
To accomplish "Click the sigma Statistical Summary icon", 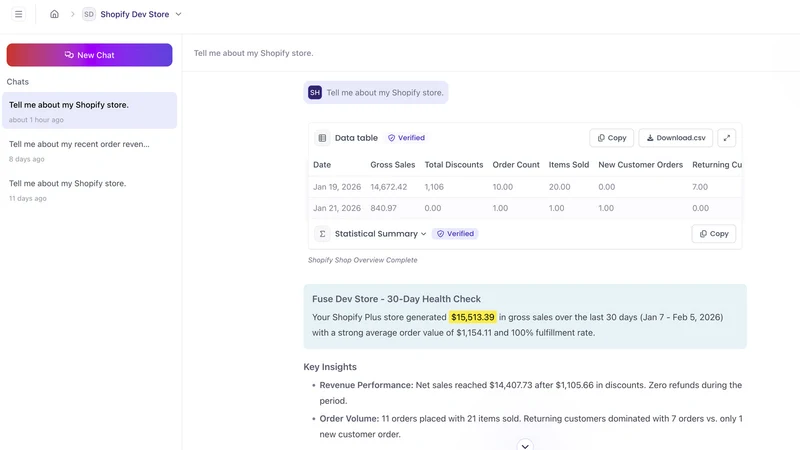I will [322, 234].
